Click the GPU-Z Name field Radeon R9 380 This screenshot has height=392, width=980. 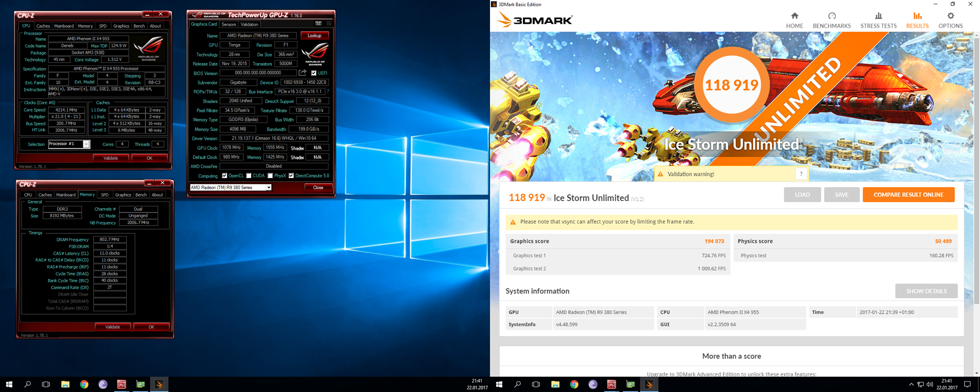point(258,35)
